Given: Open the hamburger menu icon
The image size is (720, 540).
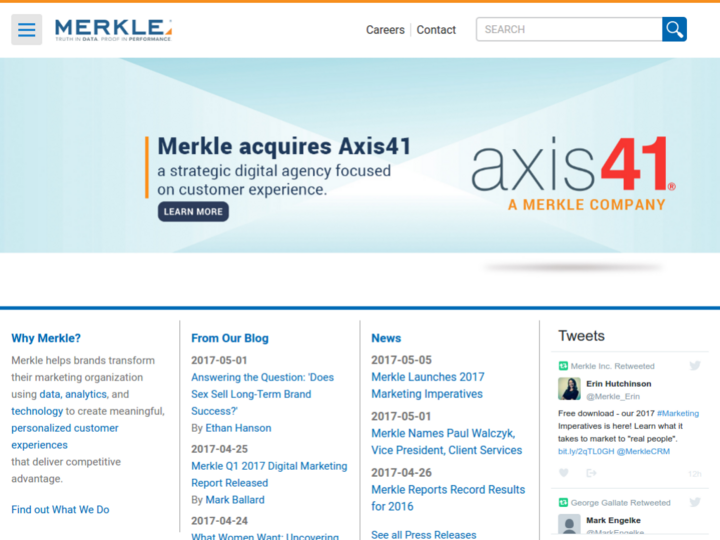Looking at the screenshot, I should (x=27, y=29).
